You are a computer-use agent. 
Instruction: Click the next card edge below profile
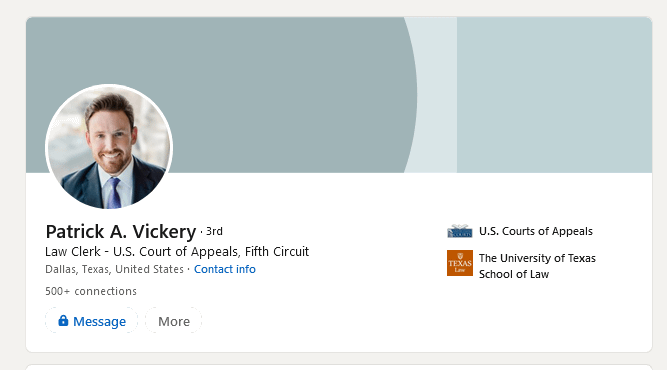pyautogui.click(x=339, y=367)
